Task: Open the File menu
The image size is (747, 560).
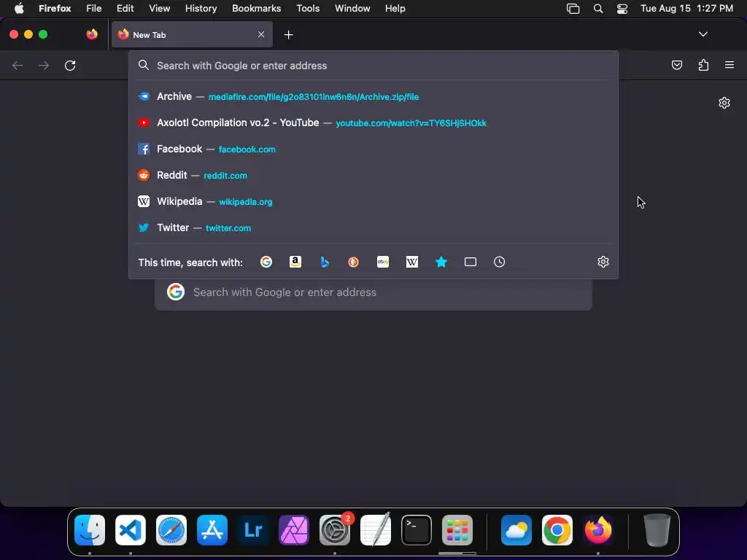Action: click(x=93, y=9)
